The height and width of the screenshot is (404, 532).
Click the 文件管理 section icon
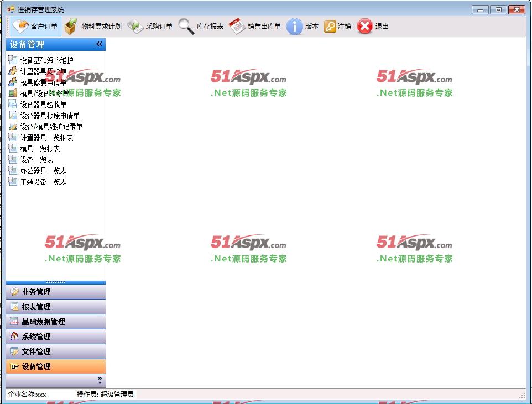click(14, 351)
